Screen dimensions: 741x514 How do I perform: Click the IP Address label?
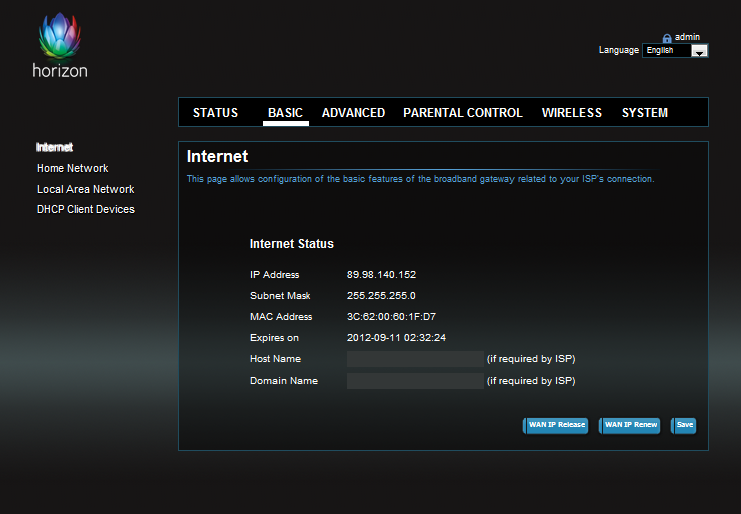(275, 274)
